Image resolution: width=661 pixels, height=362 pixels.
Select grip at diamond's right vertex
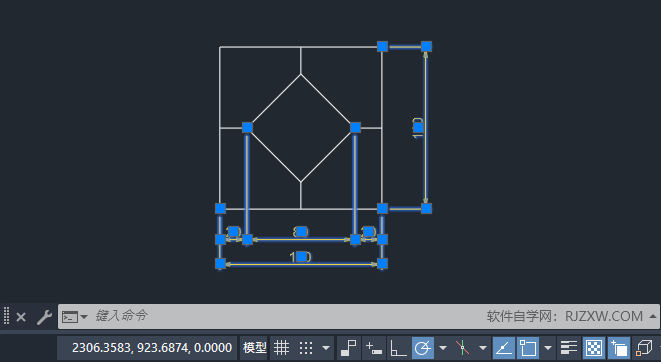355,127
